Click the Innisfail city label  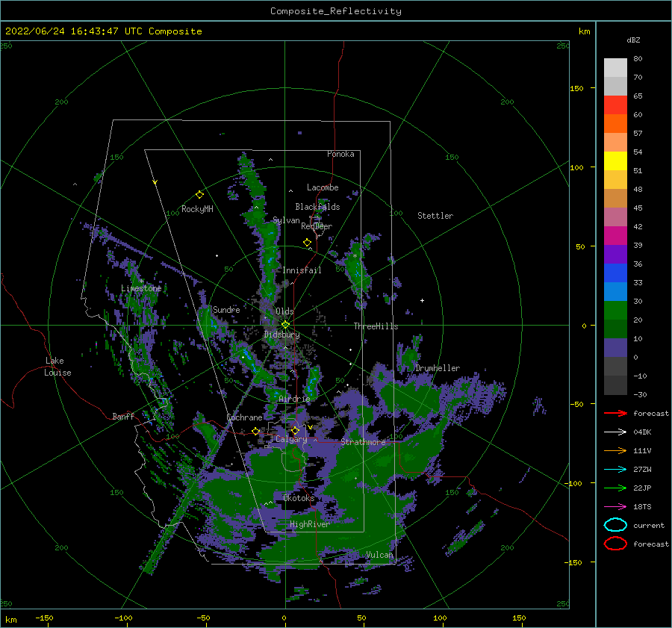click(302, 270)
